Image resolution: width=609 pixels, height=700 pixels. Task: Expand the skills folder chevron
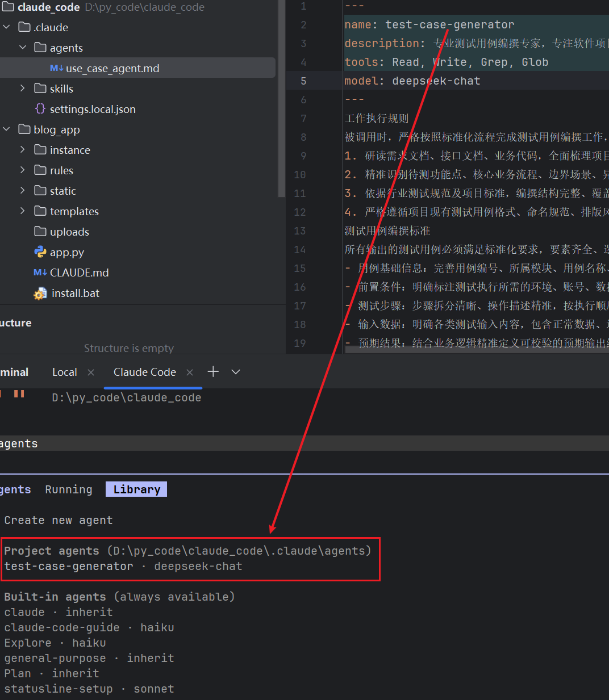coord(23,89)
